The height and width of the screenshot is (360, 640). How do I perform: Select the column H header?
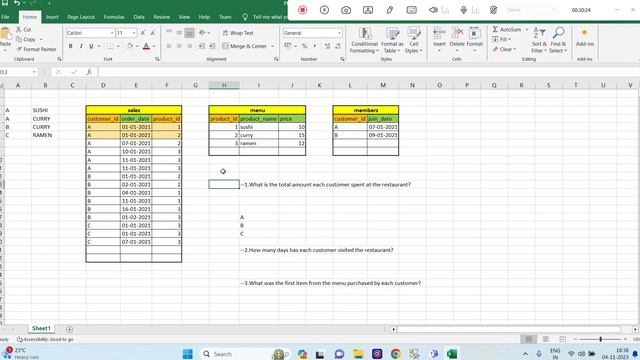(224, 85)
